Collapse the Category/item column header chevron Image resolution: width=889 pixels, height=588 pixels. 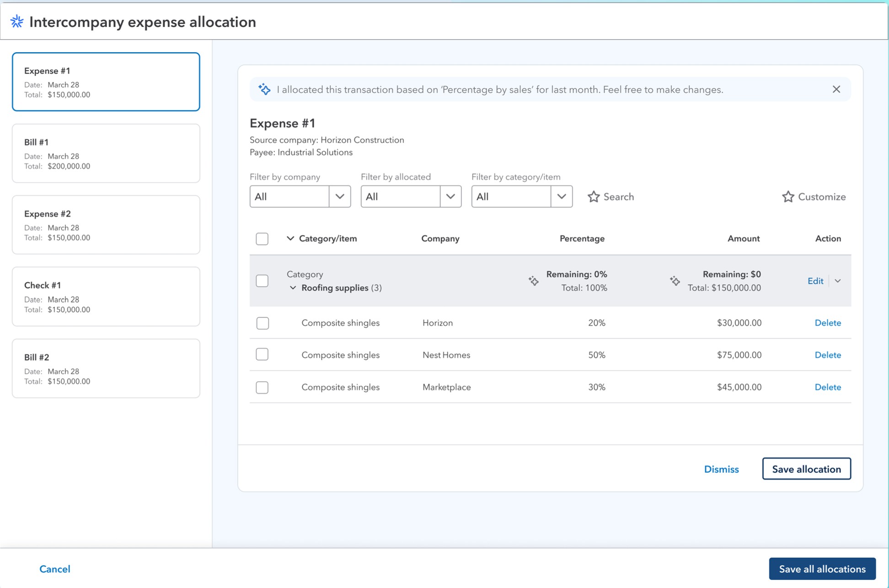pos(290,238)
